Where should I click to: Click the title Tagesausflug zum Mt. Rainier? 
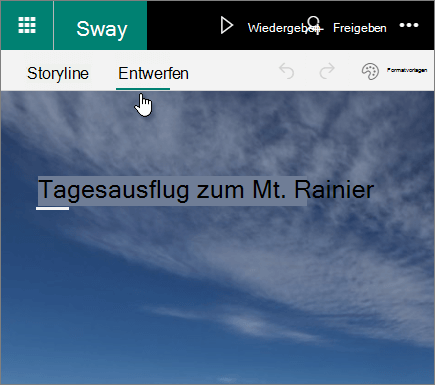[206, 190]
